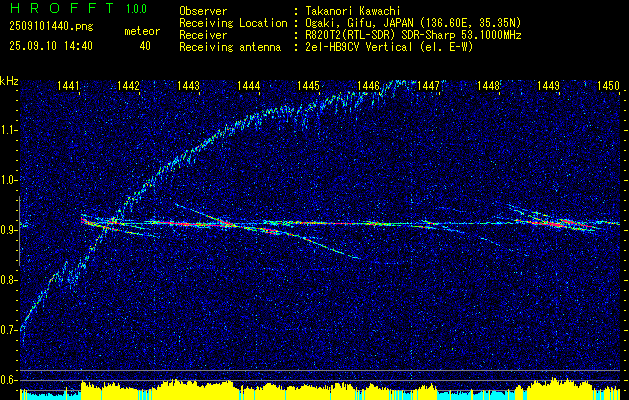
Task: Click the HROFFT title text
Action: [x=62, y=8]
